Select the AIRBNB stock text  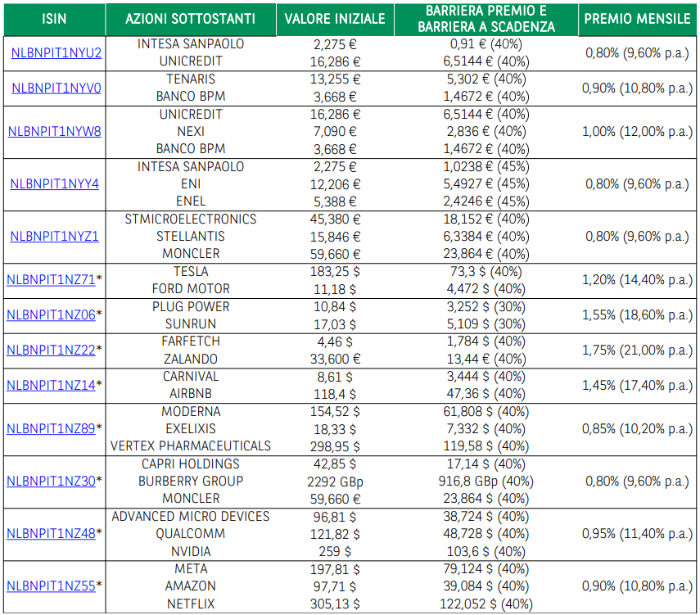191,393
